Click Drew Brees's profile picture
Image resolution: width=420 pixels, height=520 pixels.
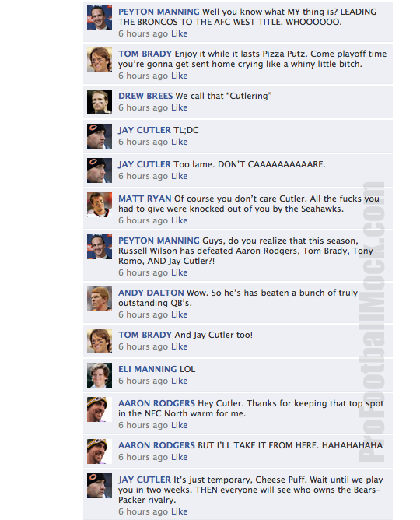[x=100, y=102]
